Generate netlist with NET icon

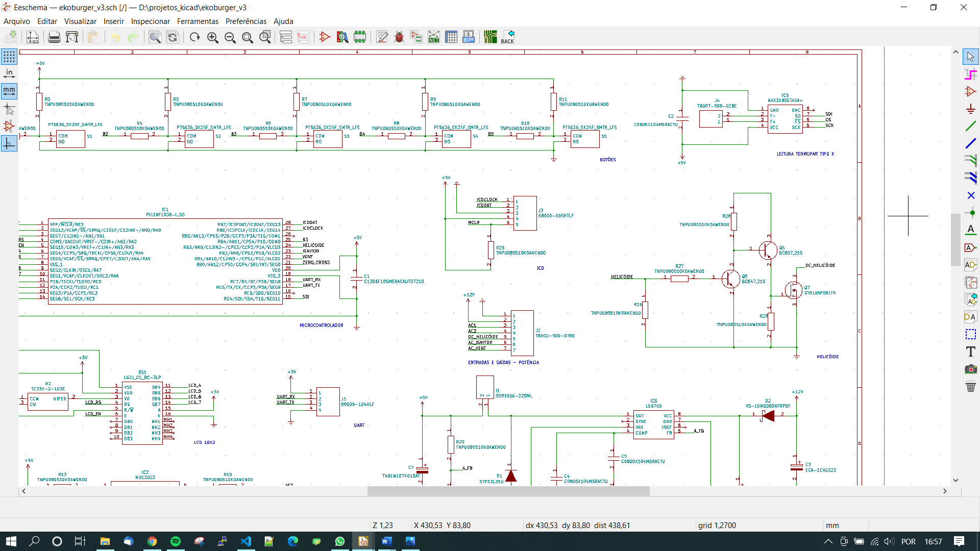tap(433, 37)
